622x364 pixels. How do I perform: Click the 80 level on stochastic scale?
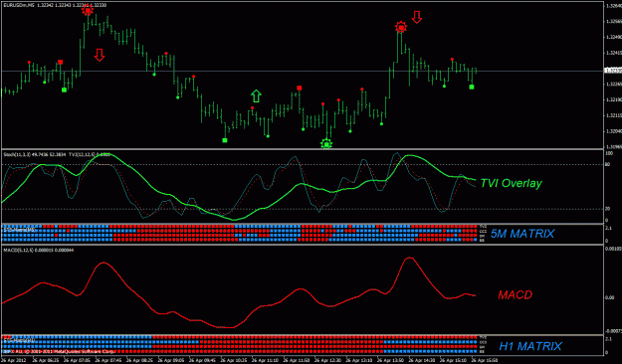(x=608, y=164)
